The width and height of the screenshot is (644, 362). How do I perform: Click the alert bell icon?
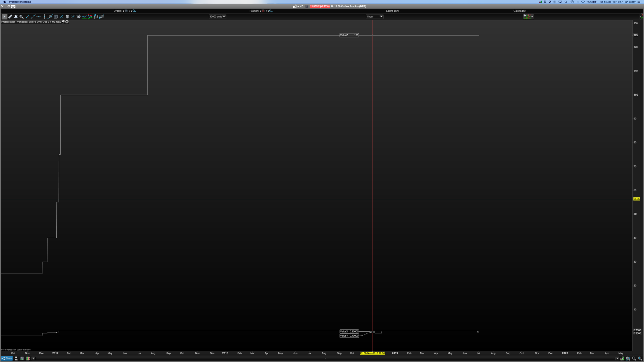16,17
